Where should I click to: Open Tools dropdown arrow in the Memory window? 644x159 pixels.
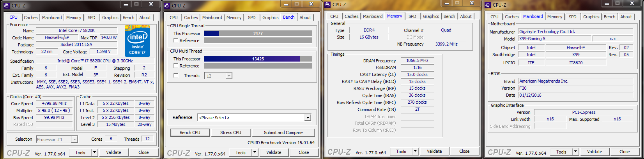click(x=415, y=151)
